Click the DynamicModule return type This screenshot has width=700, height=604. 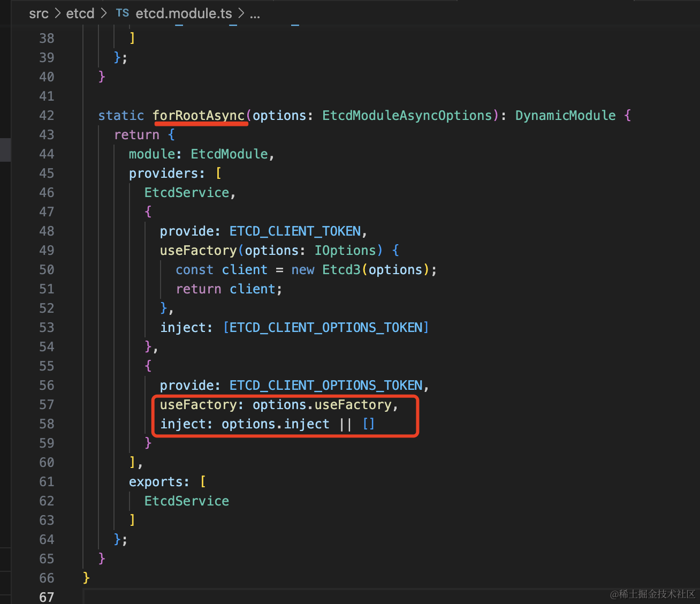tap(565, 116)
